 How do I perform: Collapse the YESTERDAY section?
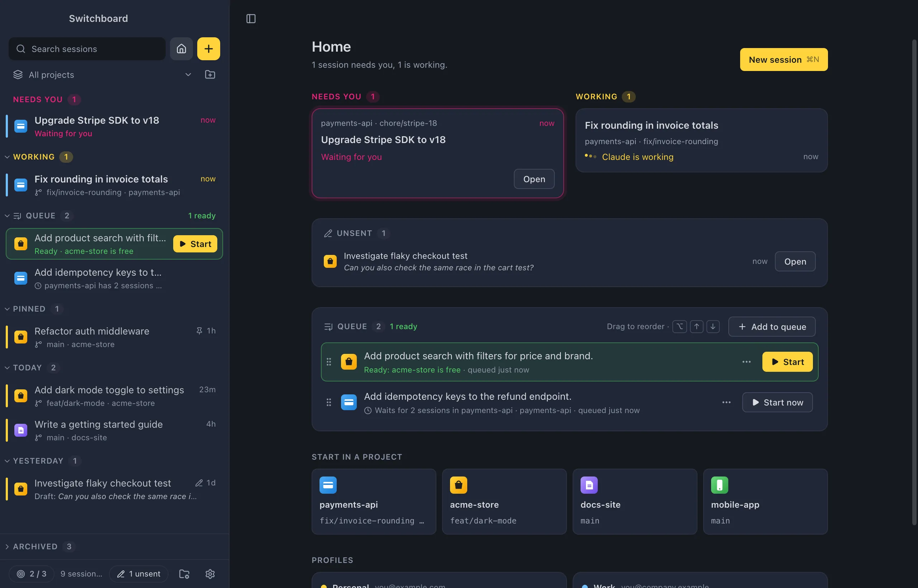click(7, 461)
